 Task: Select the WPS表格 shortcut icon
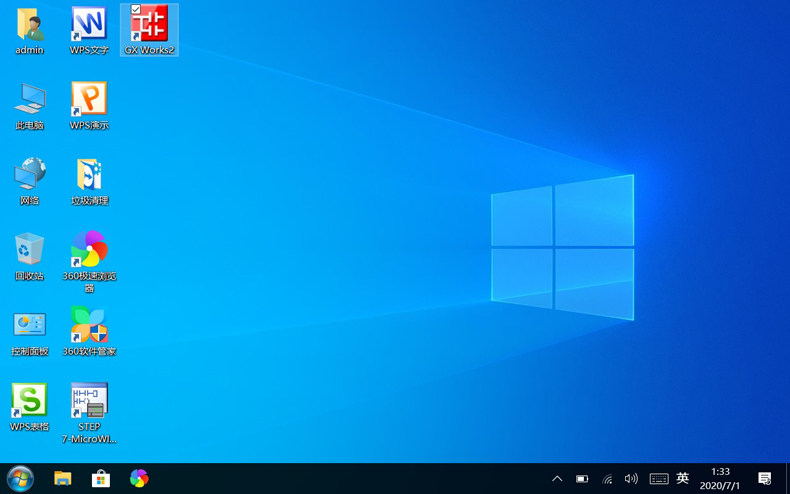click(x=29, y=400)
